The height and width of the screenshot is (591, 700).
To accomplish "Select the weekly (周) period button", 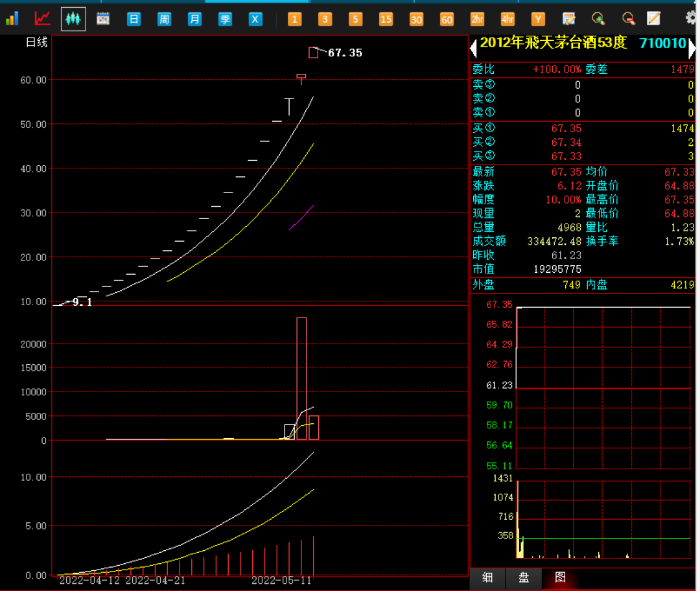I will pyautogui.click(x=164, y=19).
